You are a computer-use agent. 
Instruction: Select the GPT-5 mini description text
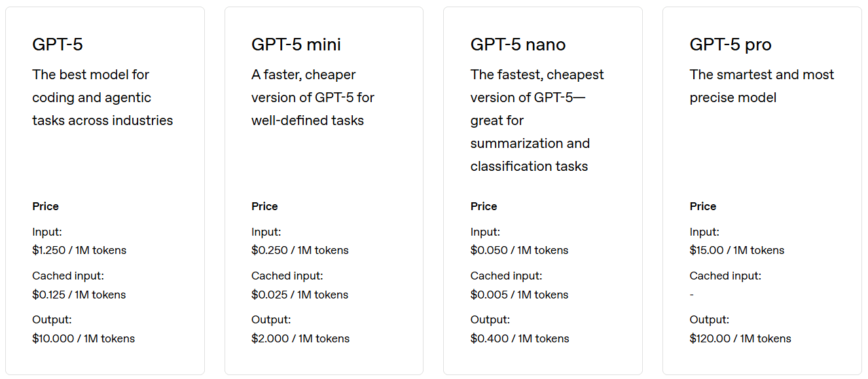[x=312, y=98]
